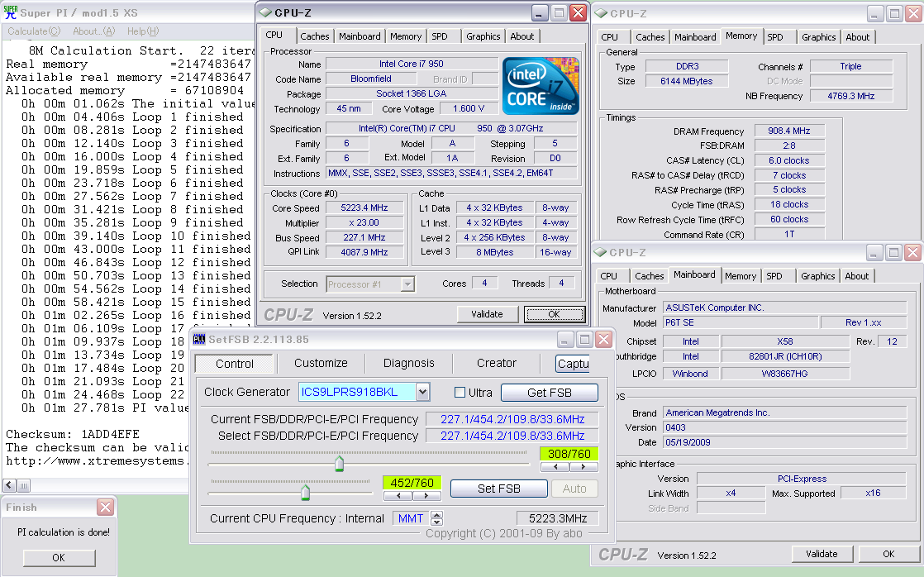Viewport: 924px width, 577px height.
Task: Click right arrow under 452/760 value
Action: 426,496
